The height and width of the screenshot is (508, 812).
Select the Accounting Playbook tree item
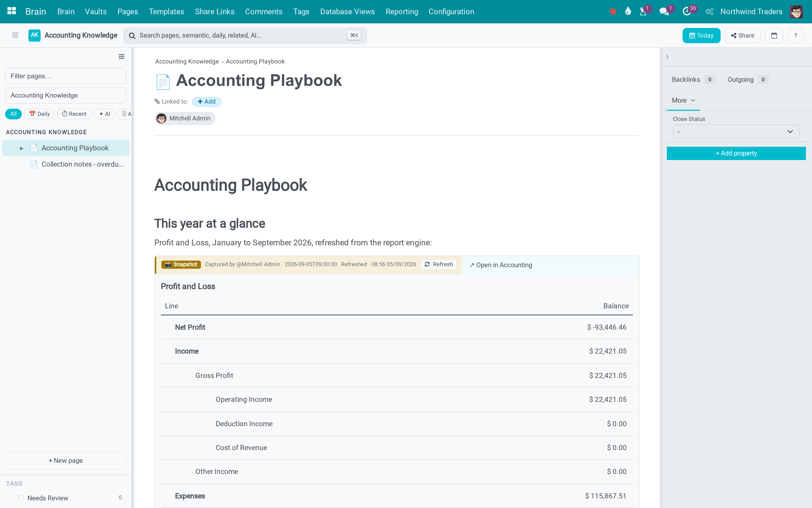click(66, 148)
